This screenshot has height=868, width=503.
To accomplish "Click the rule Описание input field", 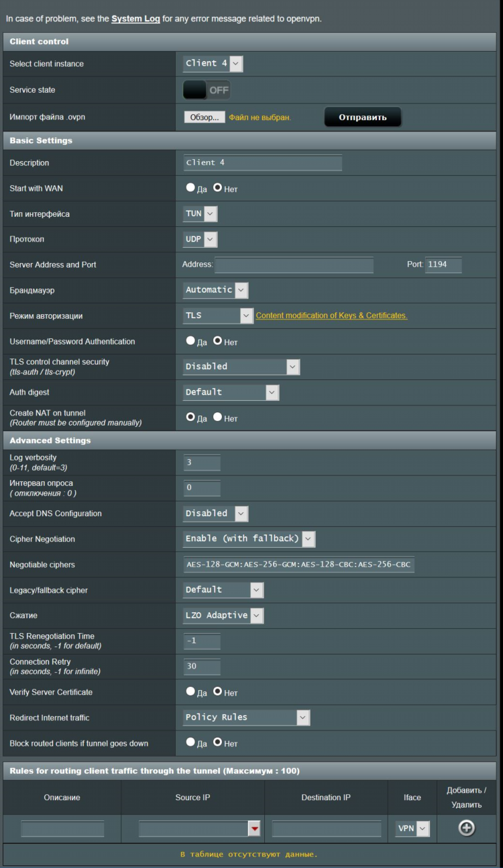I will tap(62, 829).
